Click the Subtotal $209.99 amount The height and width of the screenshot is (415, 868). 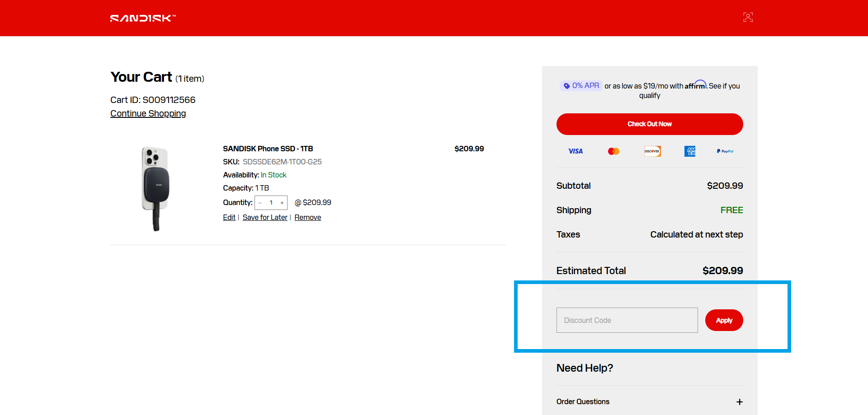coord(725,186)
